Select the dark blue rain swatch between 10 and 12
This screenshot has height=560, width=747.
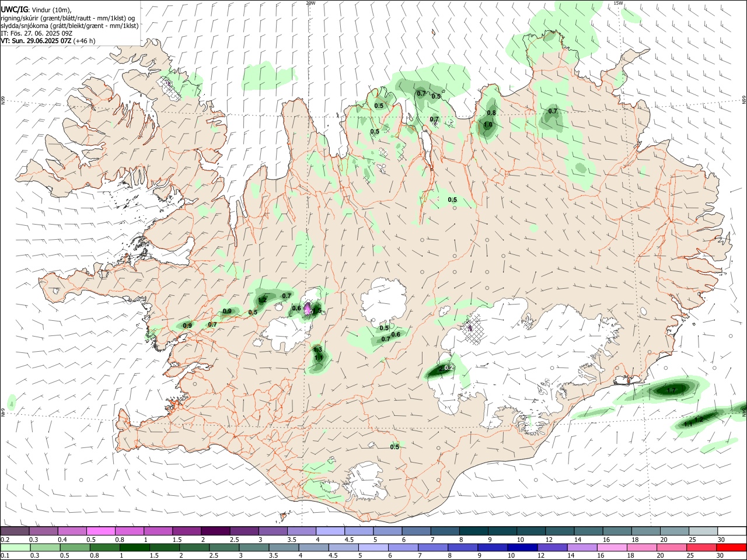point(522,547)
